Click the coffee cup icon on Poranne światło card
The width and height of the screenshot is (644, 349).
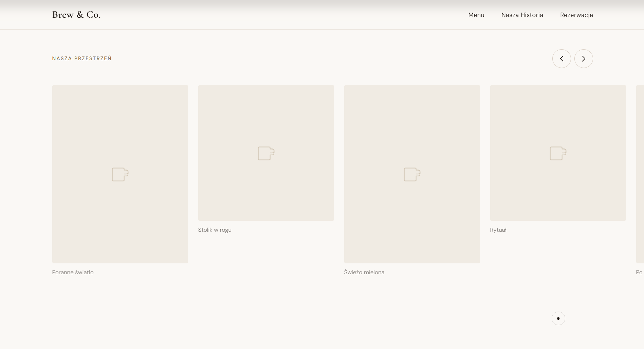(120, 174)
